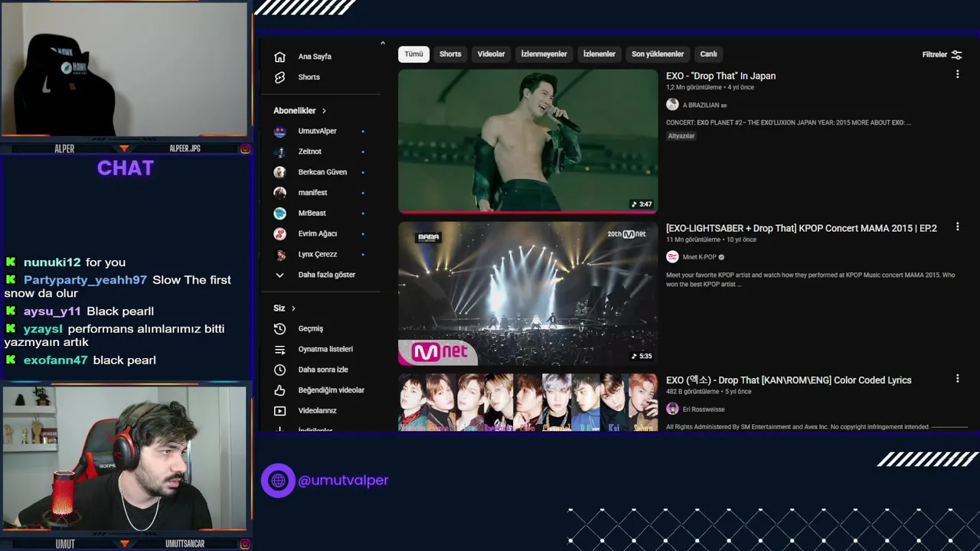Screen dimensions: 980x551
Task: Expand the Abonelikler section chevron
Action: [x=324, y=111]
